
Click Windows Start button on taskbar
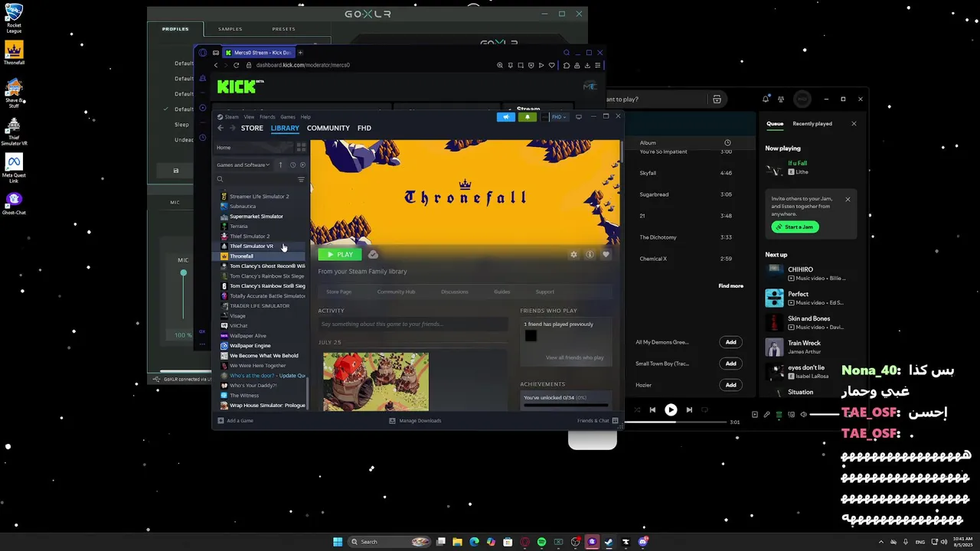(x=338, y=542)
